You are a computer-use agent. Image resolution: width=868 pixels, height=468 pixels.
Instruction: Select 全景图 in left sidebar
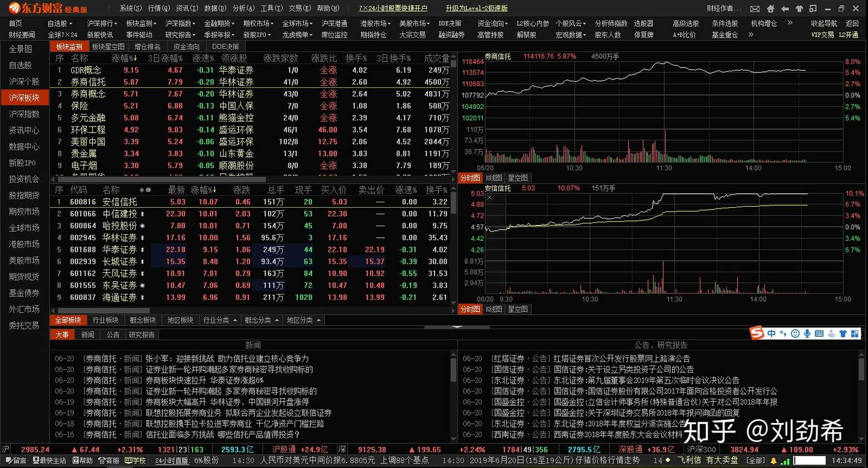click(20, 49)
